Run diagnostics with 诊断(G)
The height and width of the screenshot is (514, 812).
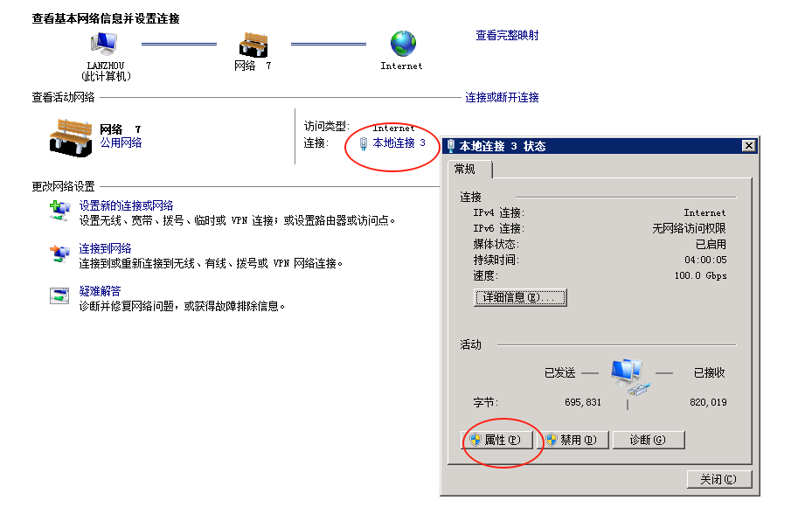[x=649, y=440]
